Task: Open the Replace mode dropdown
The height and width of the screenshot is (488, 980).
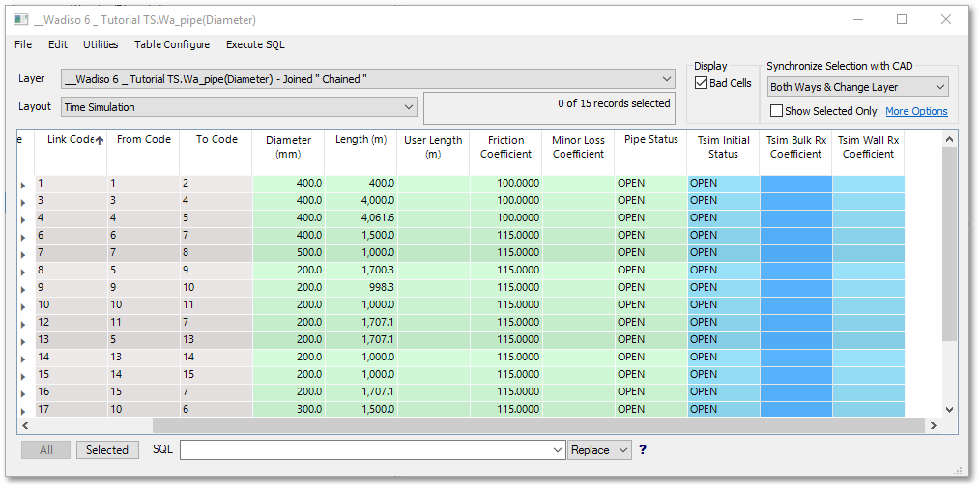Action: 599,450
